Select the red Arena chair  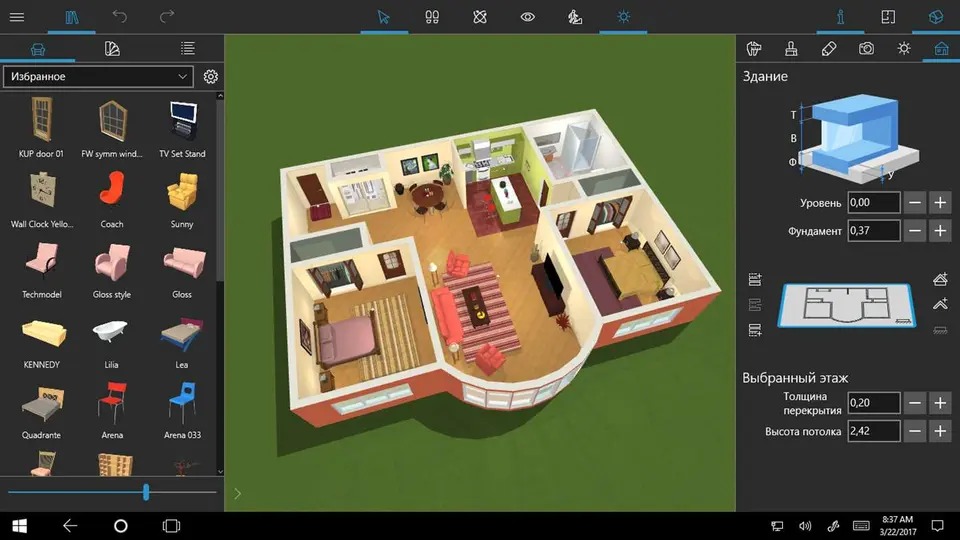click(112, 410)
